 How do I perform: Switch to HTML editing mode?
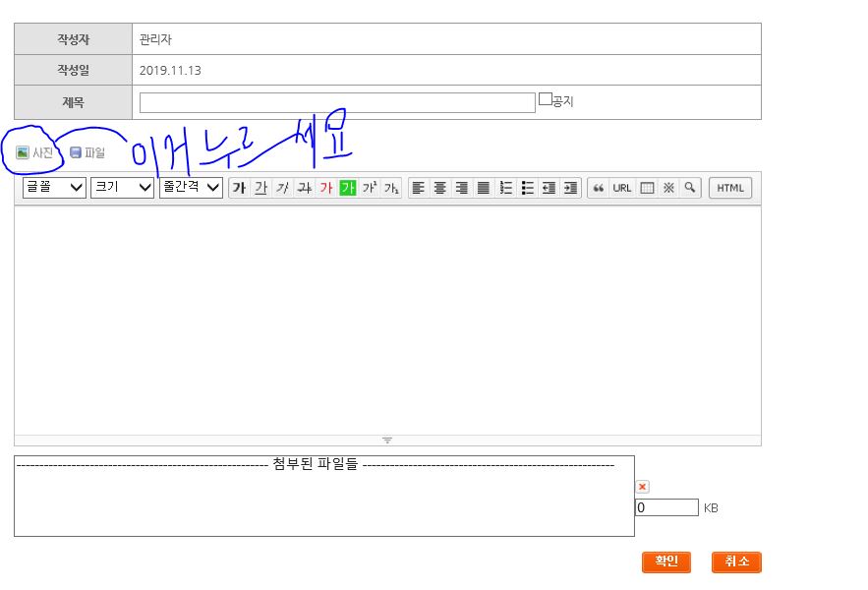(729, 188)
